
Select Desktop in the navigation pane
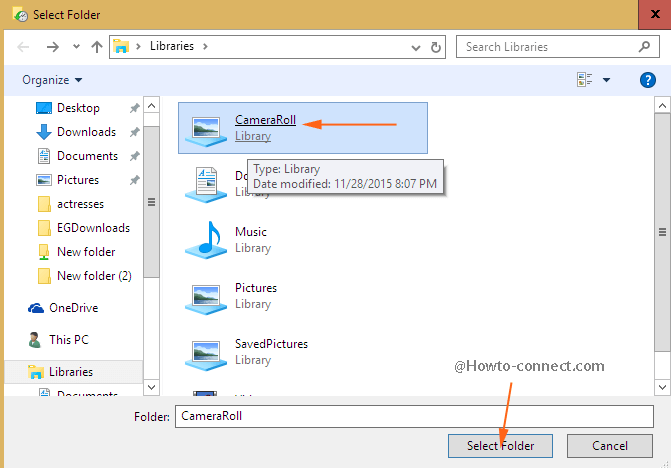click(x=78, y=108)
